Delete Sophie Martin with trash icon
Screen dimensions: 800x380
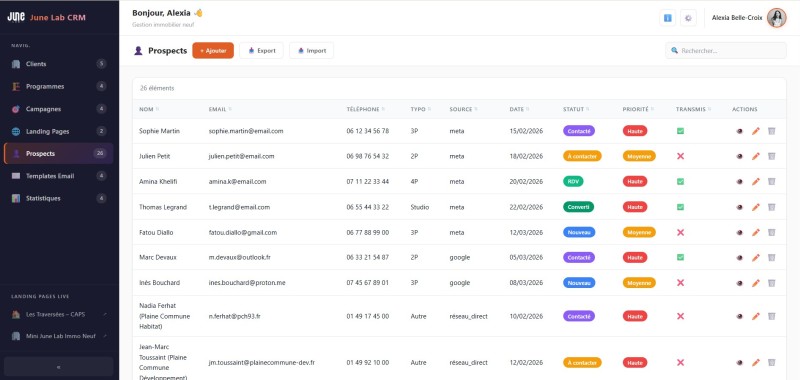point(771,131)
